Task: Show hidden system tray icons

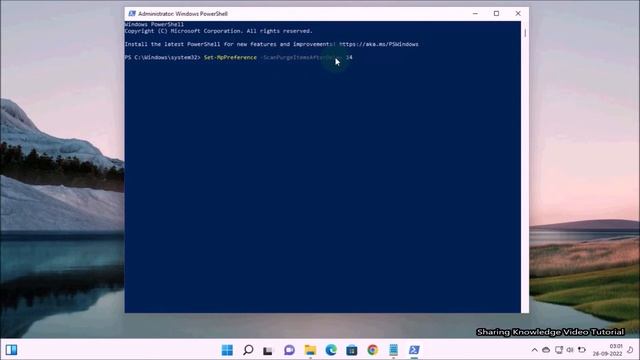Action: [534, 350]
